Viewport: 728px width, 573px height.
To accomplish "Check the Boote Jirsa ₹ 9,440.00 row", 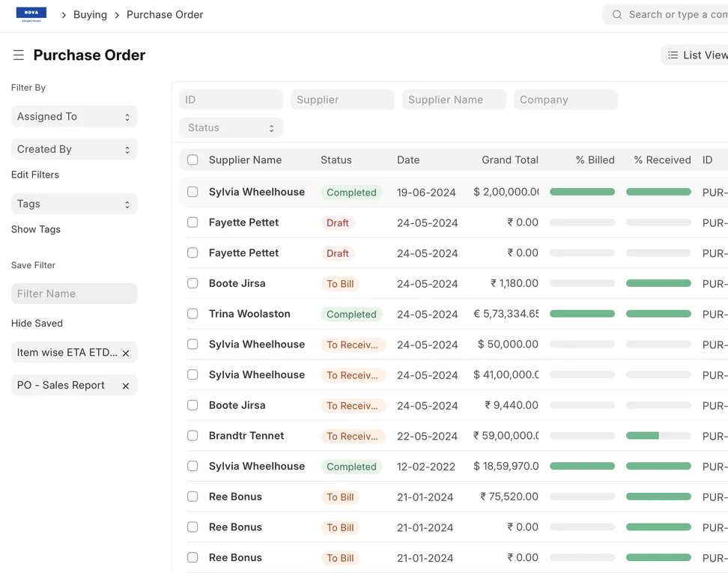I will point(192,405).
